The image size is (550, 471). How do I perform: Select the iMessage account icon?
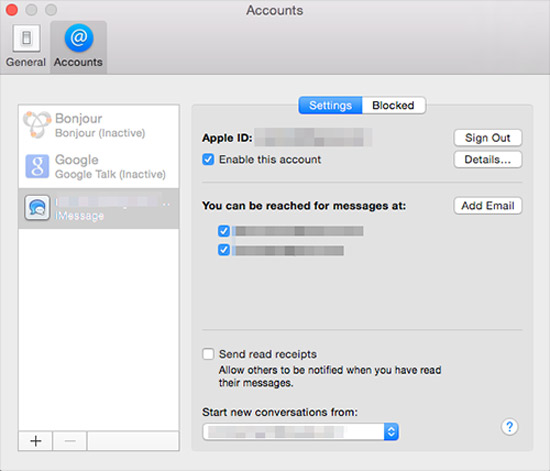pyautogui.click(x=37, y=208)
